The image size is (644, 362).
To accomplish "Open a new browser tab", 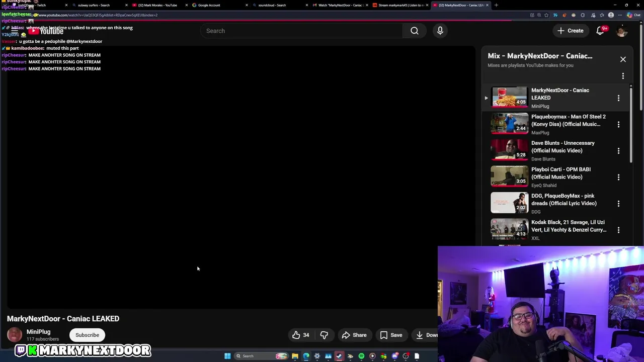I will [496, 5].
